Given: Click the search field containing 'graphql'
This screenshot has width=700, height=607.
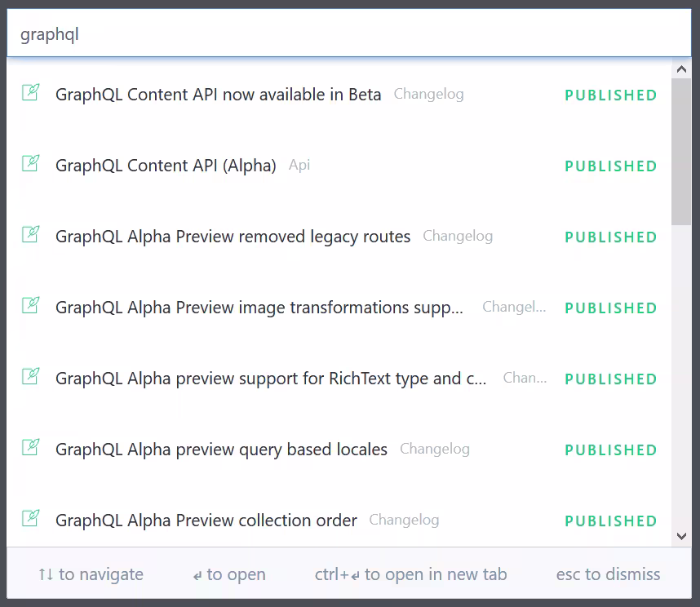Looking at the screenshot, I should point(348,33).
